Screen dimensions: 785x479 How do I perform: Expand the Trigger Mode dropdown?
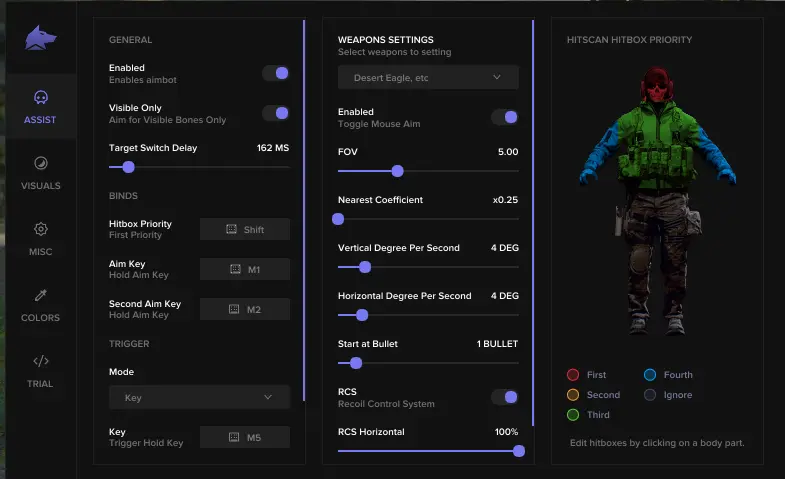199,397
